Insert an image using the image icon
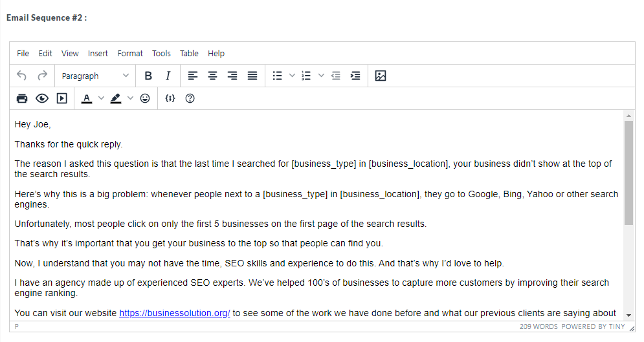 click(x=381, y=76)
